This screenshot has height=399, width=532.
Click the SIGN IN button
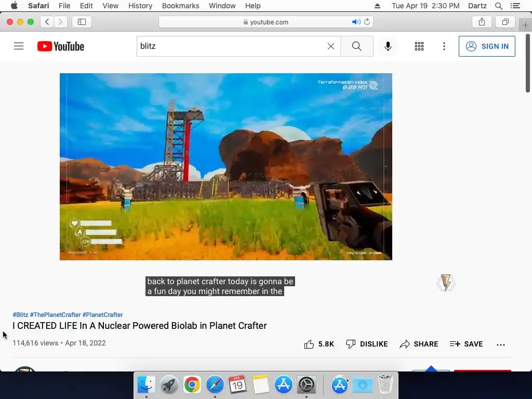[487, 46]
